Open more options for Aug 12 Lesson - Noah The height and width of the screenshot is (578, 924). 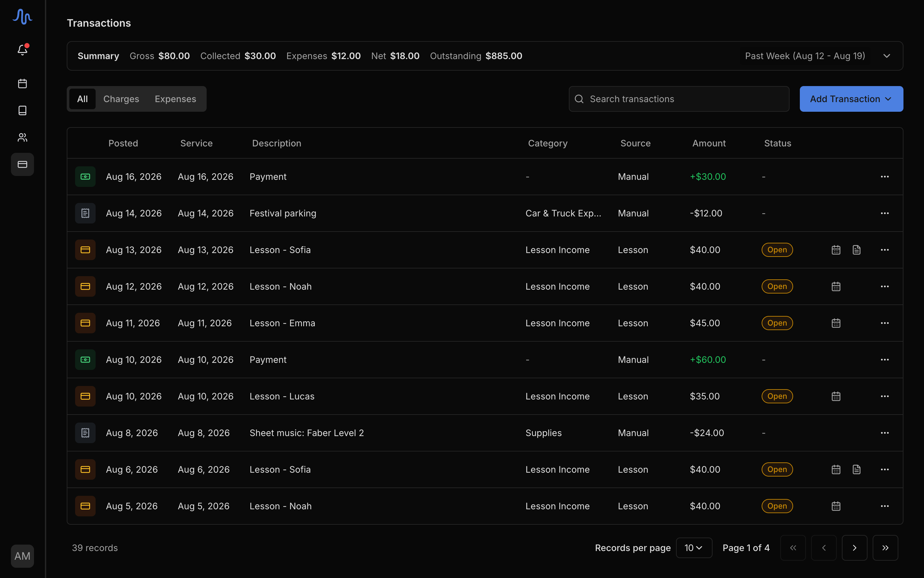click(x=885, y=286)
